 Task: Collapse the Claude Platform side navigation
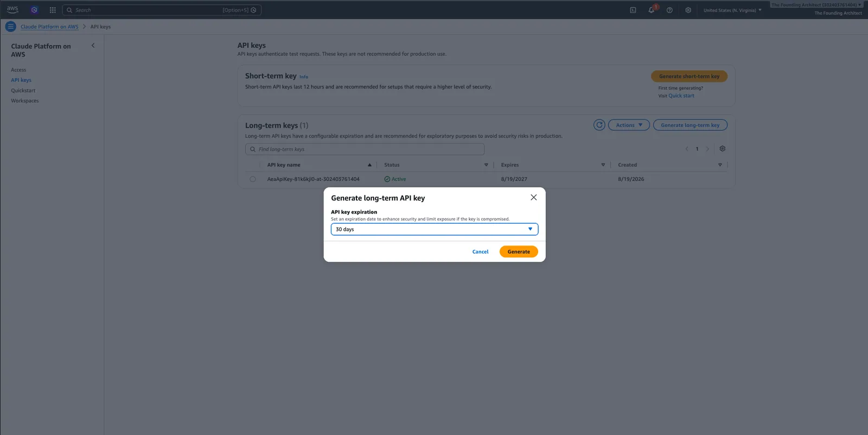[x=93, y=46]
